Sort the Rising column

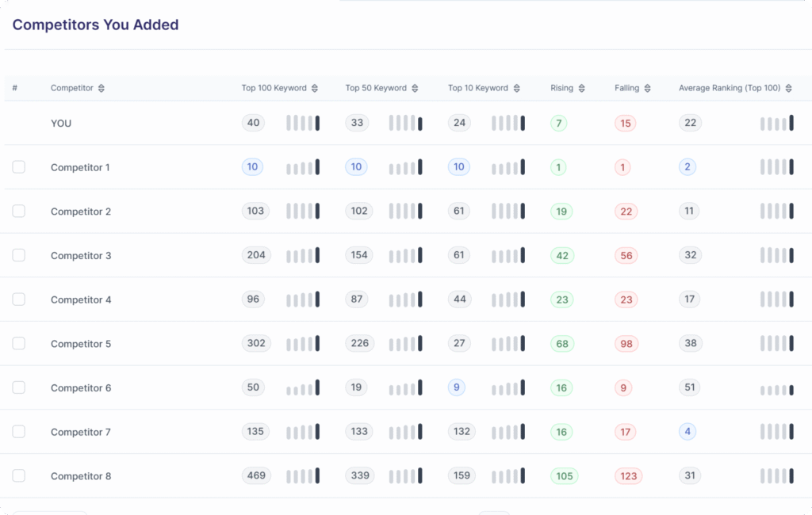pyautogui.click(x=582, y=88)
